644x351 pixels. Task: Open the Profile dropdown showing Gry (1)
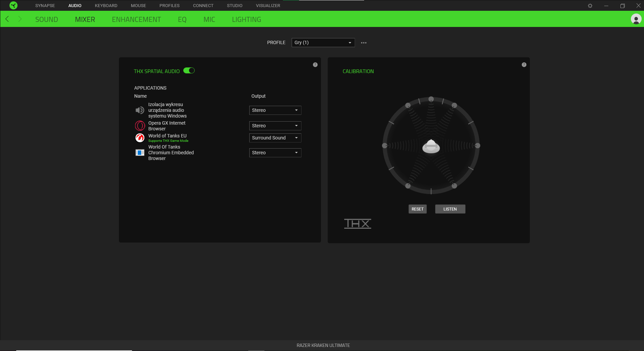click(x=323, y=42)
